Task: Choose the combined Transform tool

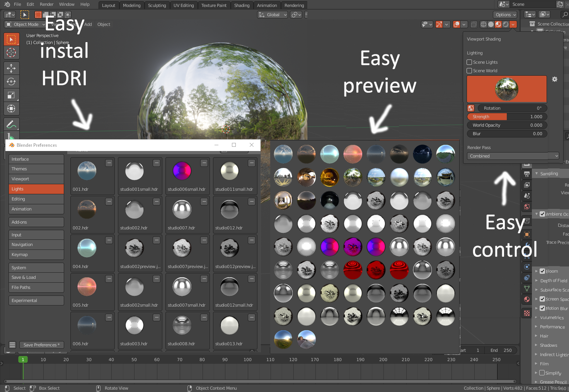Action: (11, 109)
